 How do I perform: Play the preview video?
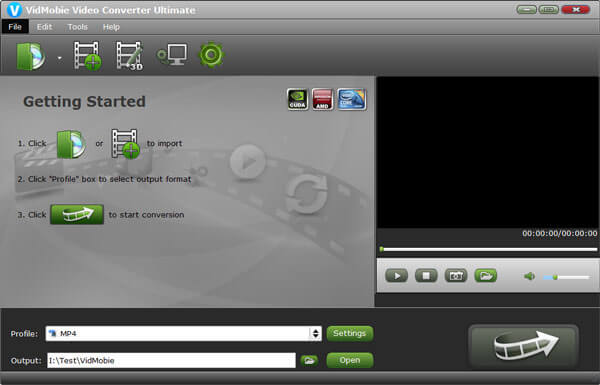[396, 276]
